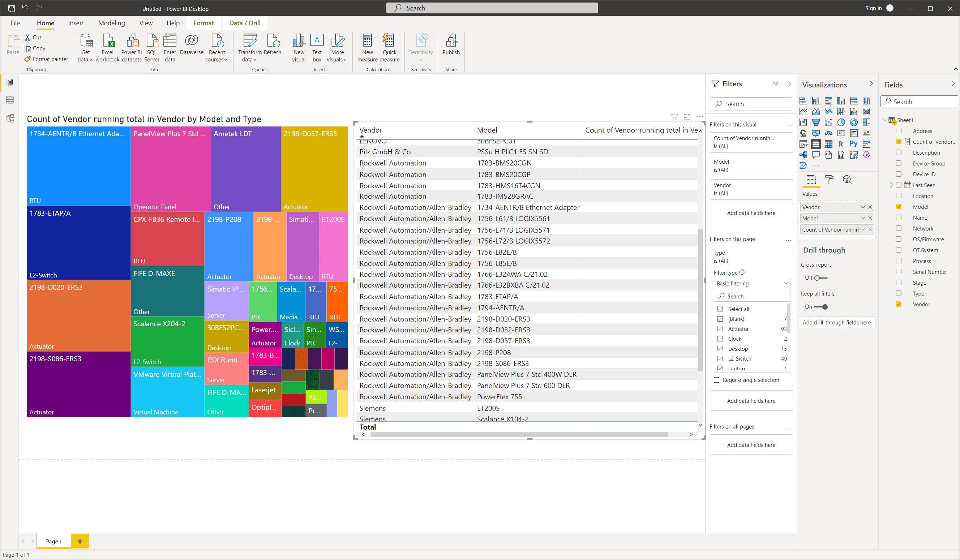Add a new page with plus button
This screenshot has height=560, width=960.
point(80,541)
